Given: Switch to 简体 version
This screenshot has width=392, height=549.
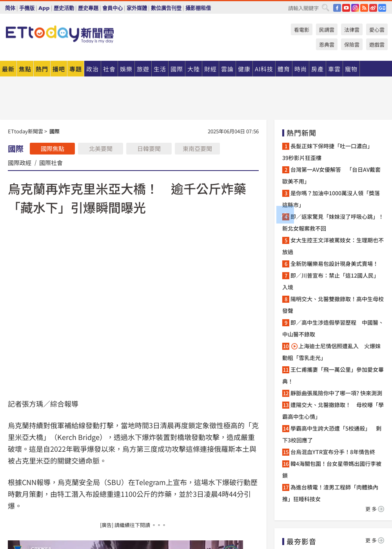Looking at the screenshot, I should point(10,8).
